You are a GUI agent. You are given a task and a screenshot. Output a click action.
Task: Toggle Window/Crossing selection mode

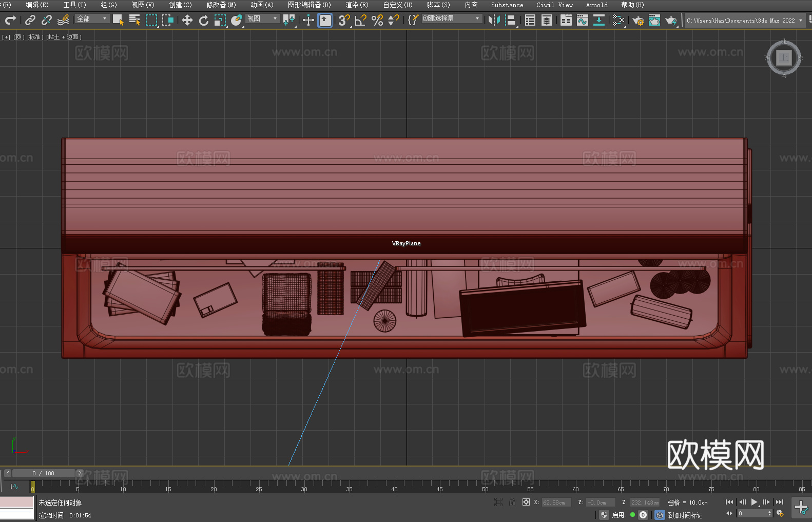tap(168, 20)
